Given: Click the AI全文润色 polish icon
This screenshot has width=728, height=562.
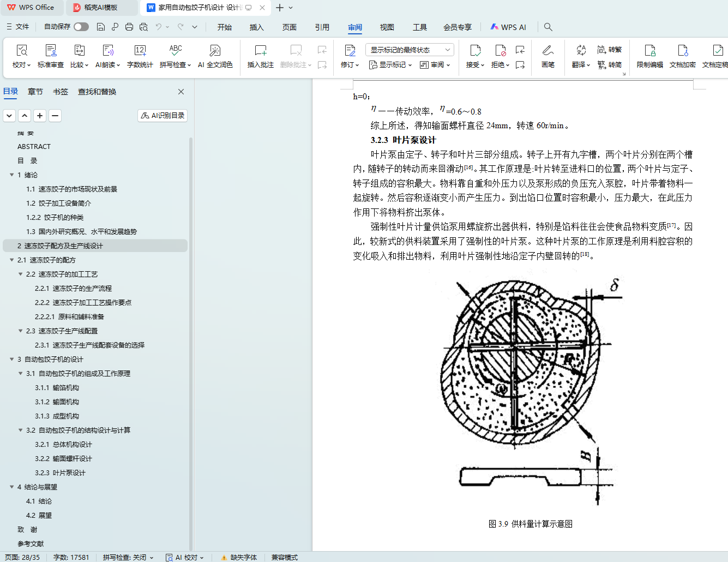Looking at the screenshot, I should click(215, 51).
